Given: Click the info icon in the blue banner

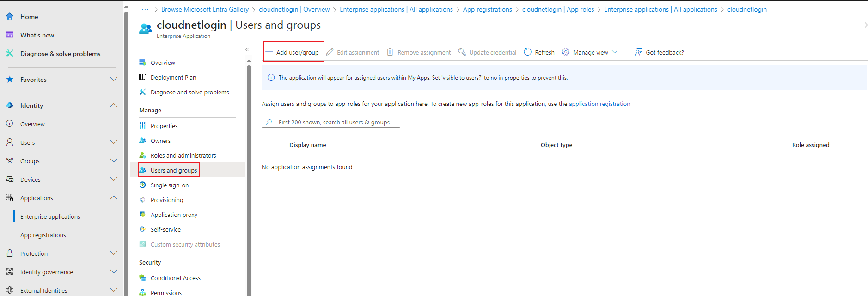Looking at the screenshot, I should point(271,78).
